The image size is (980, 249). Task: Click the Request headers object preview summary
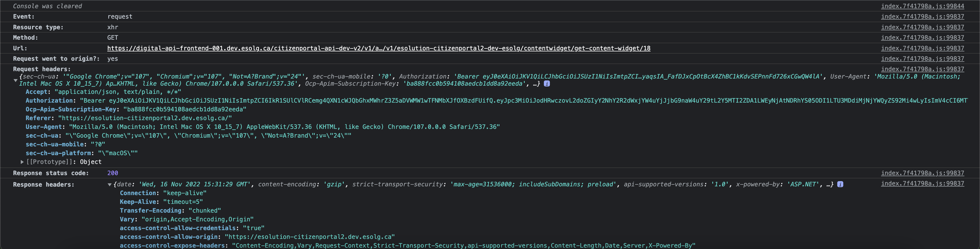point(490,80)
